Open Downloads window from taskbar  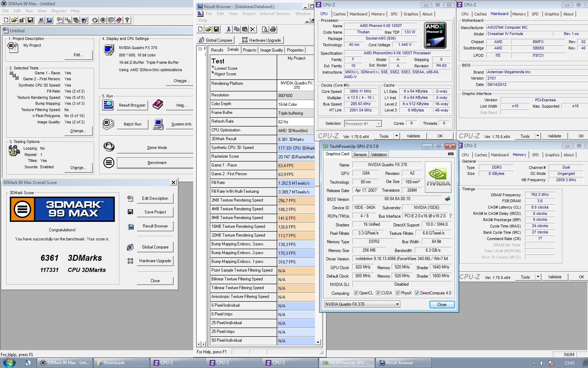[122, 363]
